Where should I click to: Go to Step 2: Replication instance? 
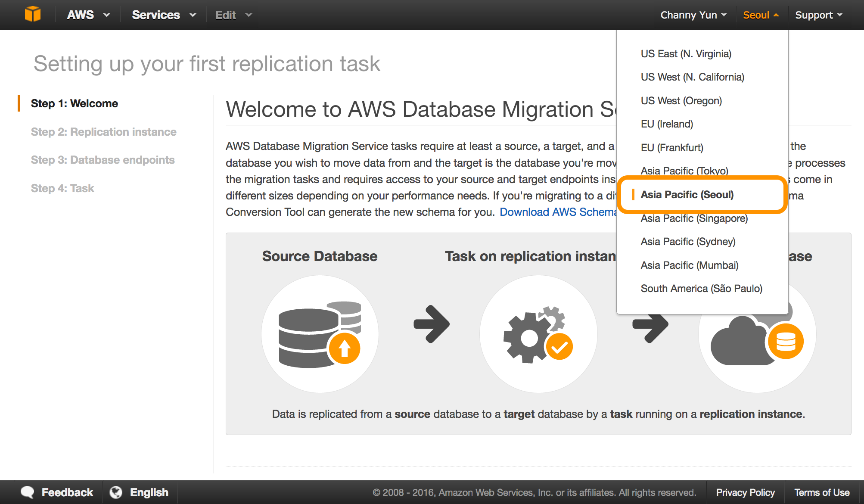pos(103,132)
